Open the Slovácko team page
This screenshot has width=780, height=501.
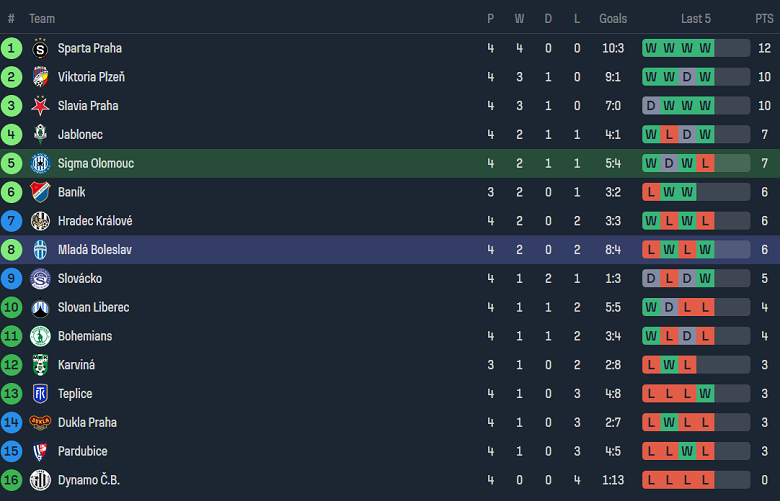[79, 279]
